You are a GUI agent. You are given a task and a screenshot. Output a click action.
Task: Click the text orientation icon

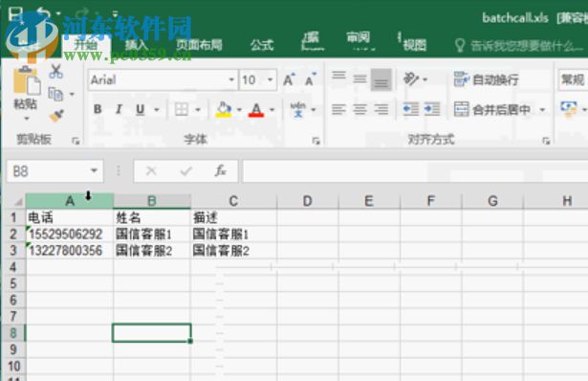[x=410, y=79]
